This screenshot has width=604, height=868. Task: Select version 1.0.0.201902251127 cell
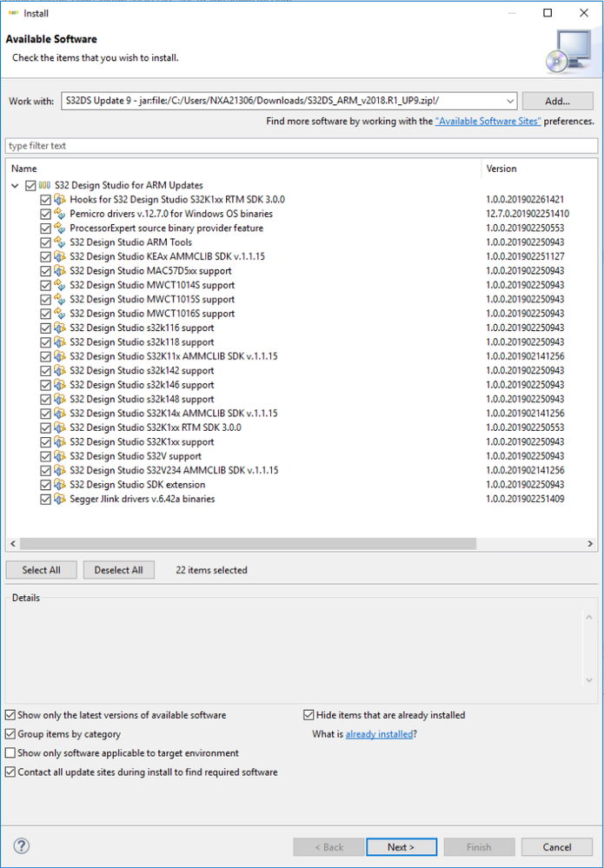[x=526, y=257]
